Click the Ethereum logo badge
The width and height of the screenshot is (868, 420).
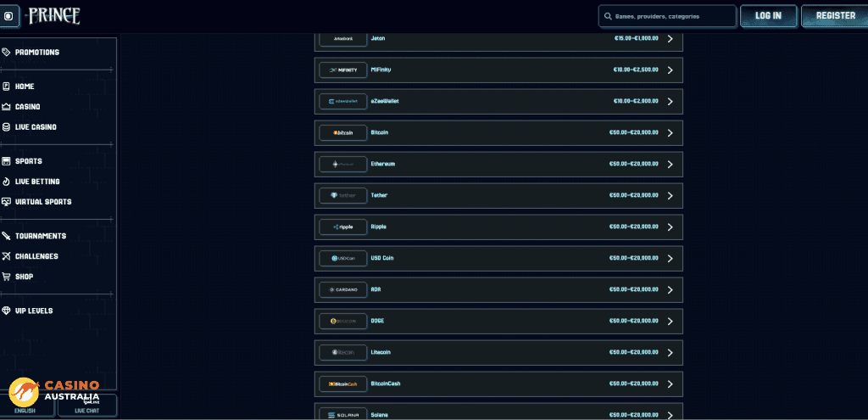343,165
